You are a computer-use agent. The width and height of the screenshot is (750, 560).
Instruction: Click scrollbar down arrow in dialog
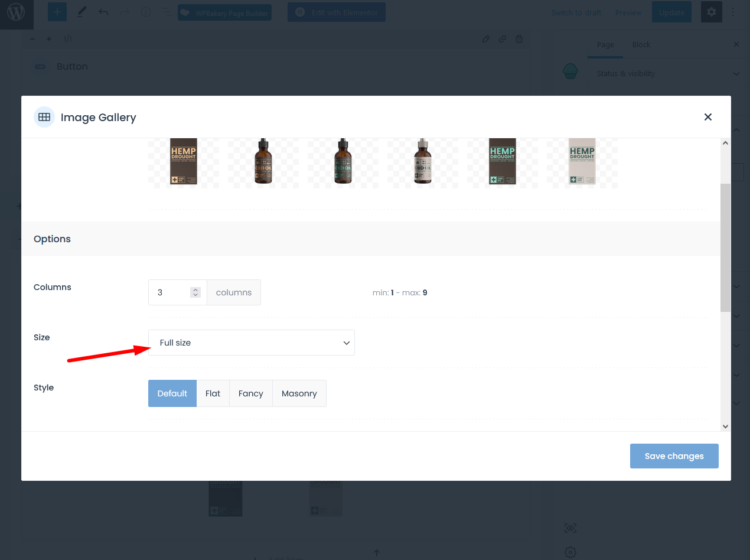coord(726,426)
